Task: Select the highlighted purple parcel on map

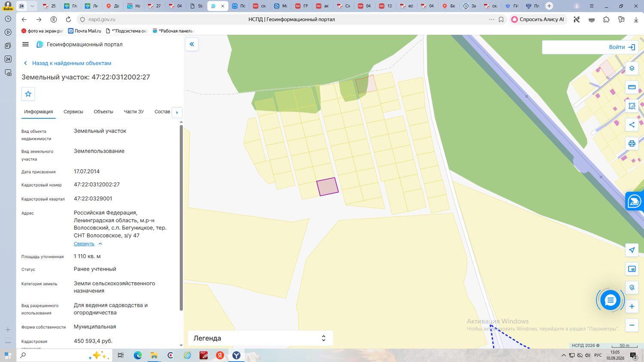Action: [x=328, y=187]
